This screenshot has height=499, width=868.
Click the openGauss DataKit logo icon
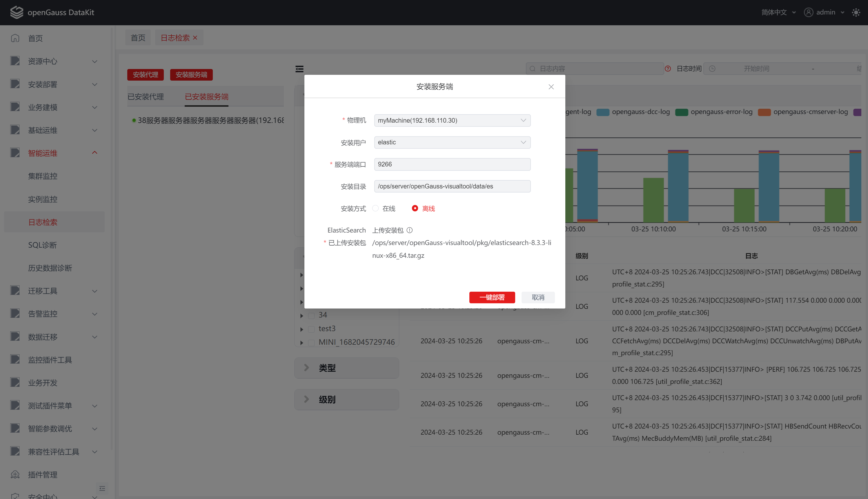[x=17, y=12]
